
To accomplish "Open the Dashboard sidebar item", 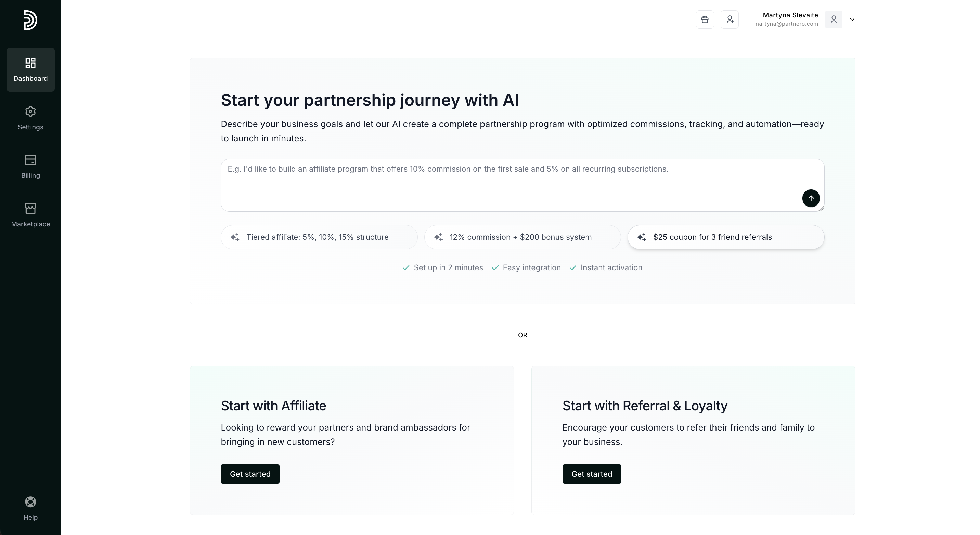I will [30, 70].
